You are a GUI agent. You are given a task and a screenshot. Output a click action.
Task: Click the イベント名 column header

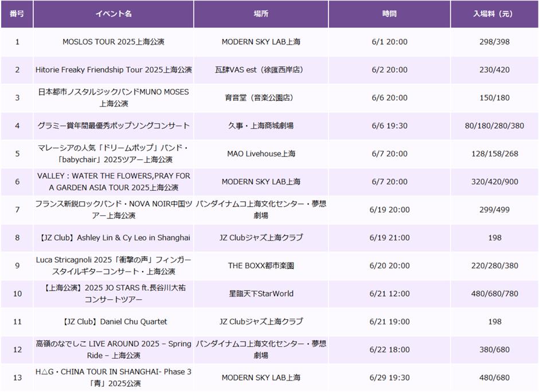tap(114, 14)
